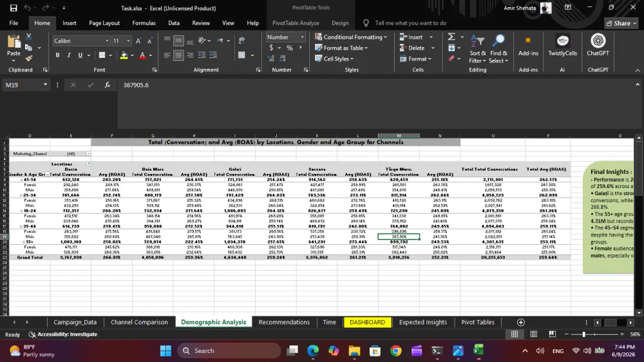Open Sort & Filter tool

click(x=477, y=50)
